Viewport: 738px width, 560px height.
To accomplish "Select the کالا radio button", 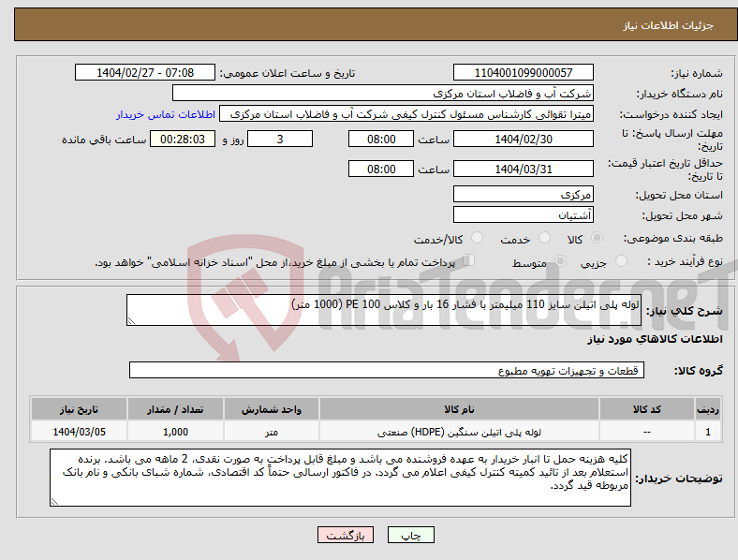I will [597, 238].
